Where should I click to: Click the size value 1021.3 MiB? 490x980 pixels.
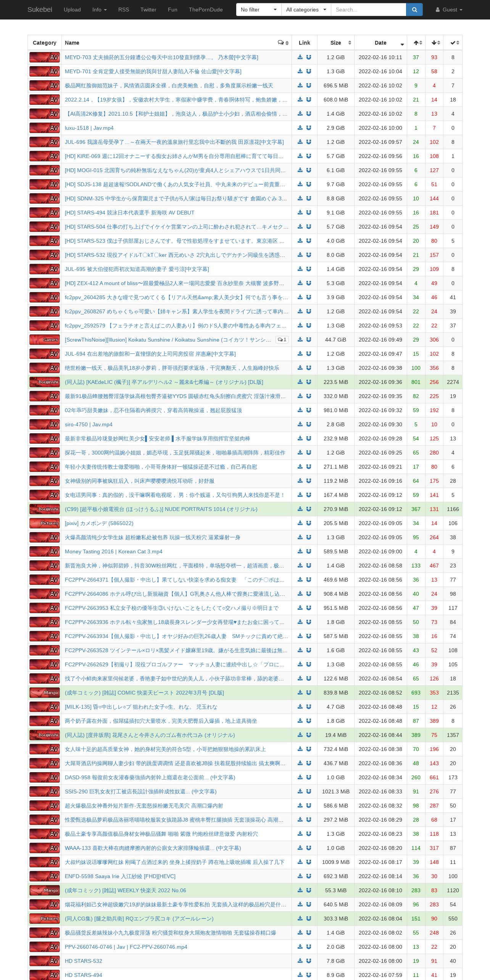click(336, 791)
